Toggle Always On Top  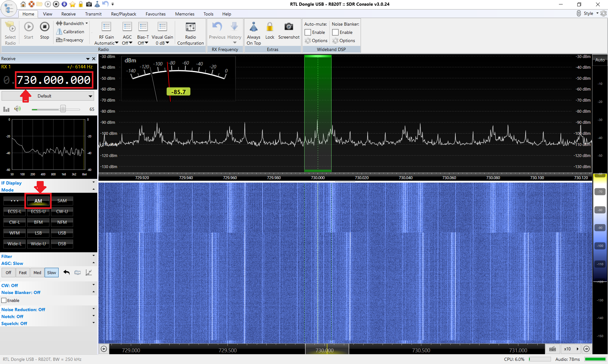tap(254, 27)
